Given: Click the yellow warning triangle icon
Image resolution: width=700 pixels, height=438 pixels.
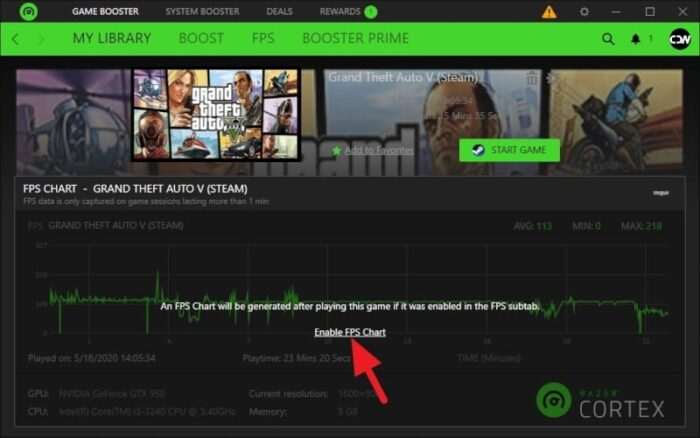Looking at the screenshot, I should click(549, 12).
